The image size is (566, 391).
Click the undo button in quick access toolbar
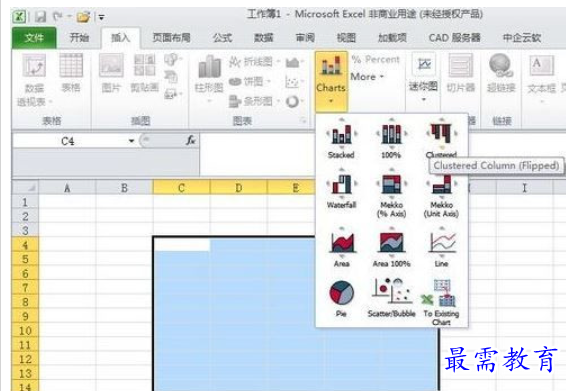point(57,16)
